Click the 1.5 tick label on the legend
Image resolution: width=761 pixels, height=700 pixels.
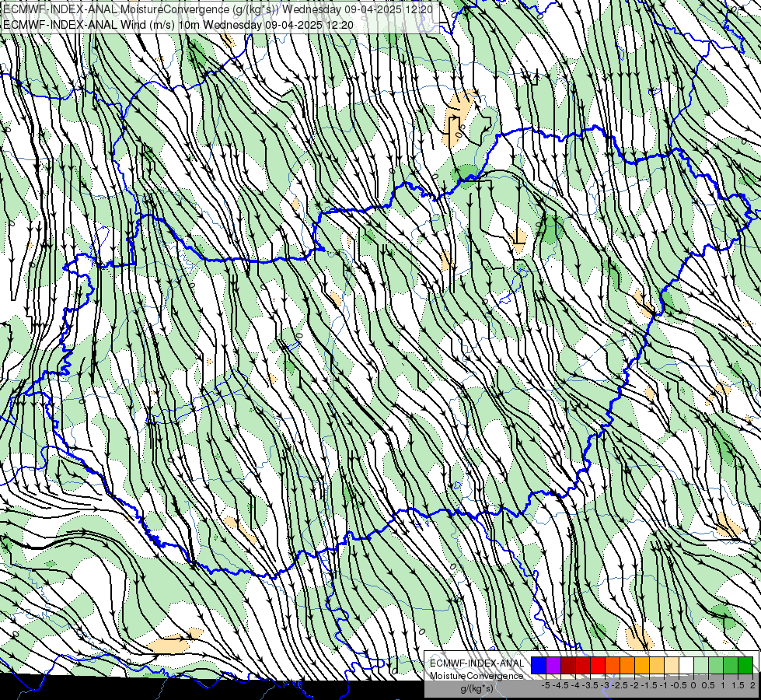click(738, 685)
